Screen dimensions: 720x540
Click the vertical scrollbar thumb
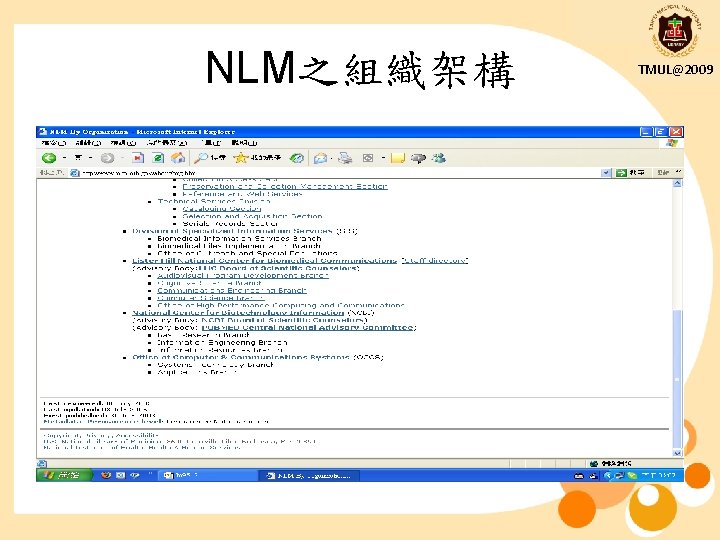(x=677, y=379)
